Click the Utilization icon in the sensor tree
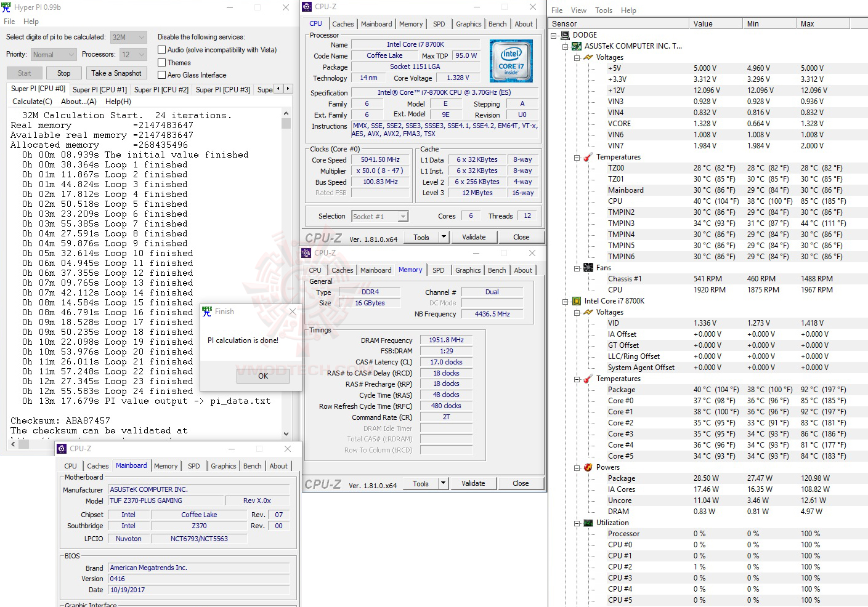 588,522
